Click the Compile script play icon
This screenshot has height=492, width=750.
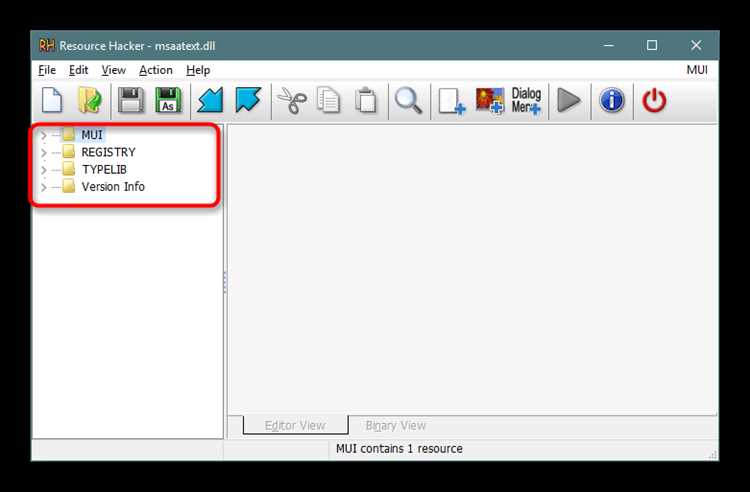pos(569,101)
